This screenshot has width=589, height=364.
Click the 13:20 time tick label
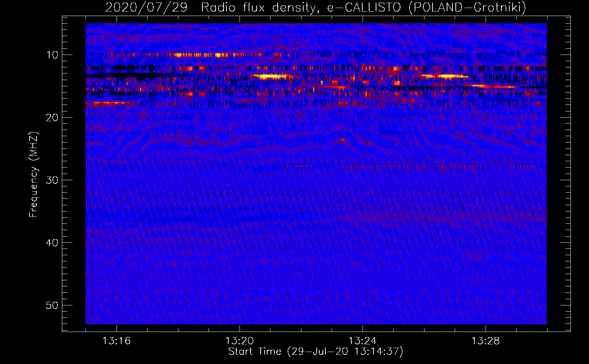coord(240,341)
